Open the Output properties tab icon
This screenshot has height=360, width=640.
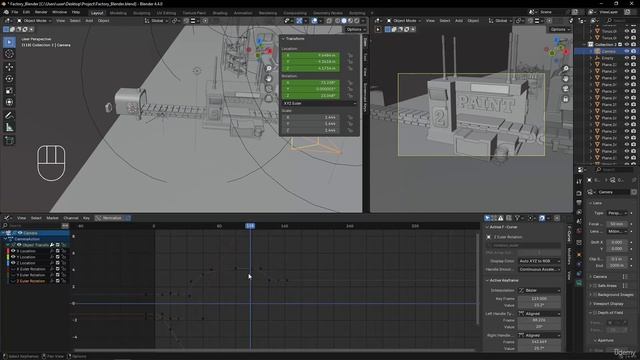point(579,202)
